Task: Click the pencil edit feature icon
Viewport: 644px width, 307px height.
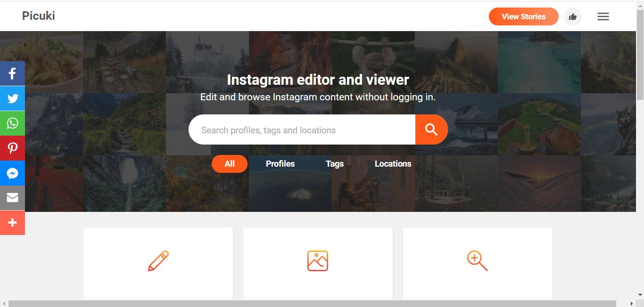Action: tap(158, 261)
